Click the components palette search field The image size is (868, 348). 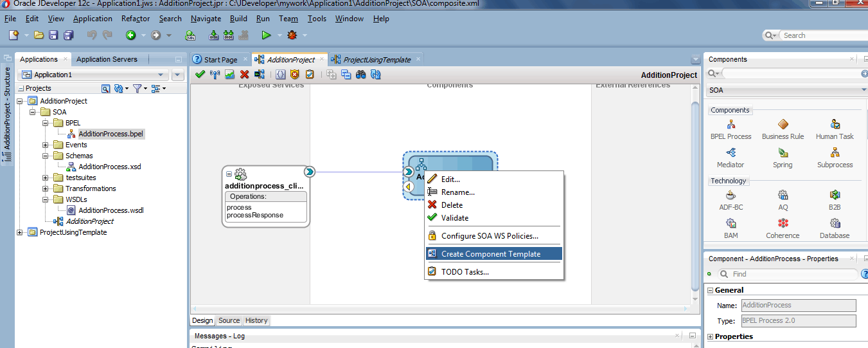[790, 74]
